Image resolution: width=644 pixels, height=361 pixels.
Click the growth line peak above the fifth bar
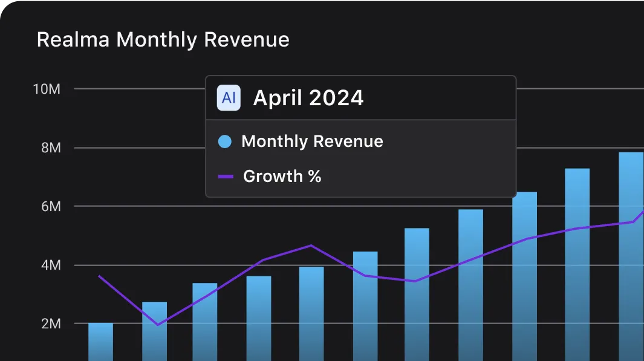311,246
